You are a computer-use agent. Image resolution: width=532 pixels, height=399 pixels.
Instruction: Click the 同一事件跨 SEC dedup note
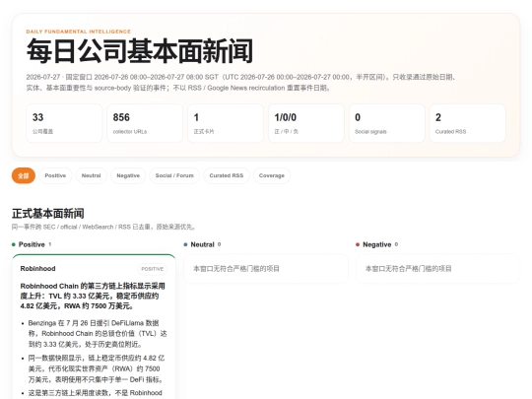103,227
